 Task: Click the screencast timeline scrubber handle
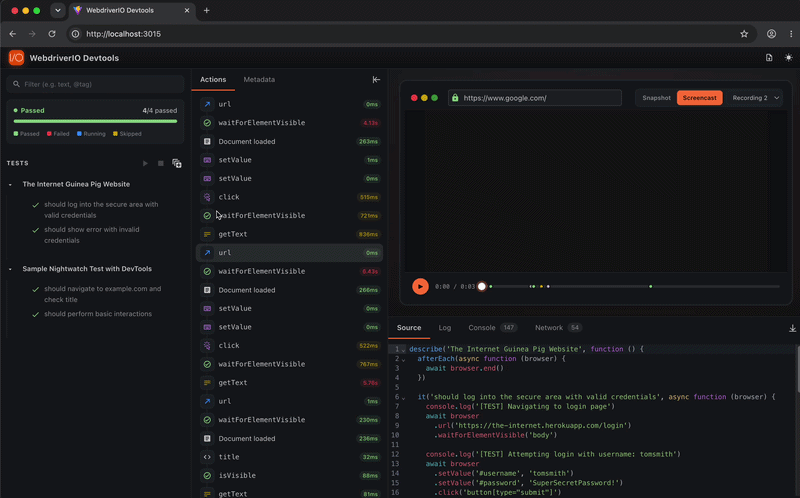(x=482, y=287)
